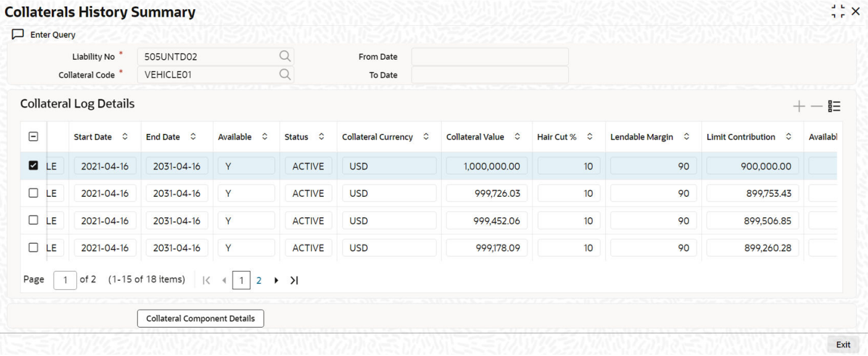Click Limit Contribution value 899,260.28
The image size is (868, 356).
pyautogui.click(x=753, y=247)
